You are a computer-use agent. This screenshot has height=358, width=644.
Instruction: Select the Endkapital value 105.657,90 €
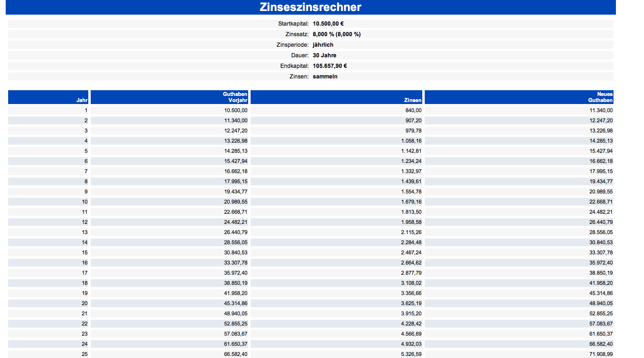tap(330, 66)
